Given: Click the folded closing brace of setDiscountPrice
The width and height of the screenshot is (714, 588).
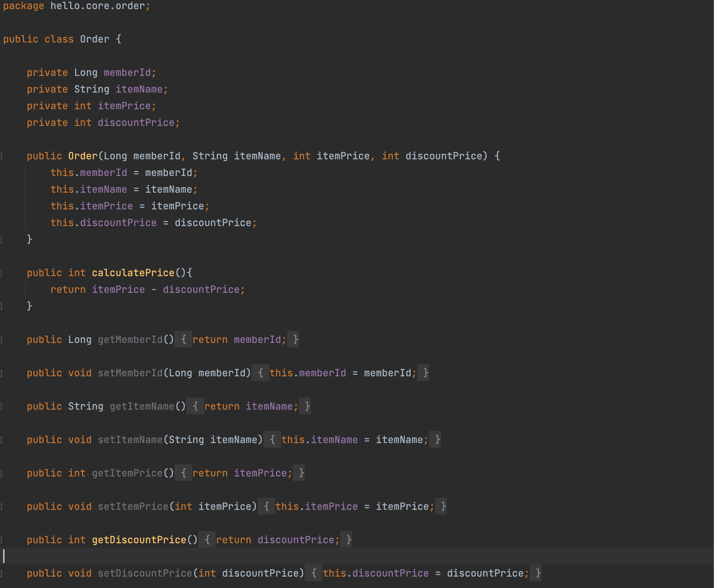Looking at the screenshot, I should [536, 573].
